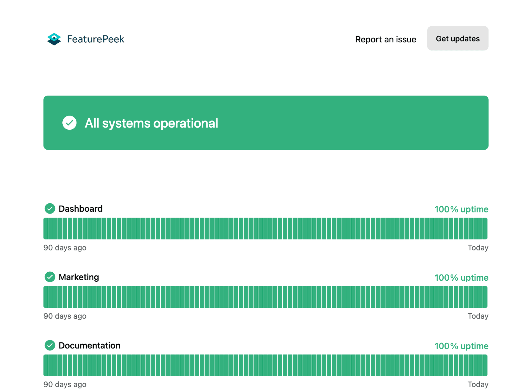Select the Marketing component name
Image resolution: width=532 pixels, height=392 pixels.
79,277
